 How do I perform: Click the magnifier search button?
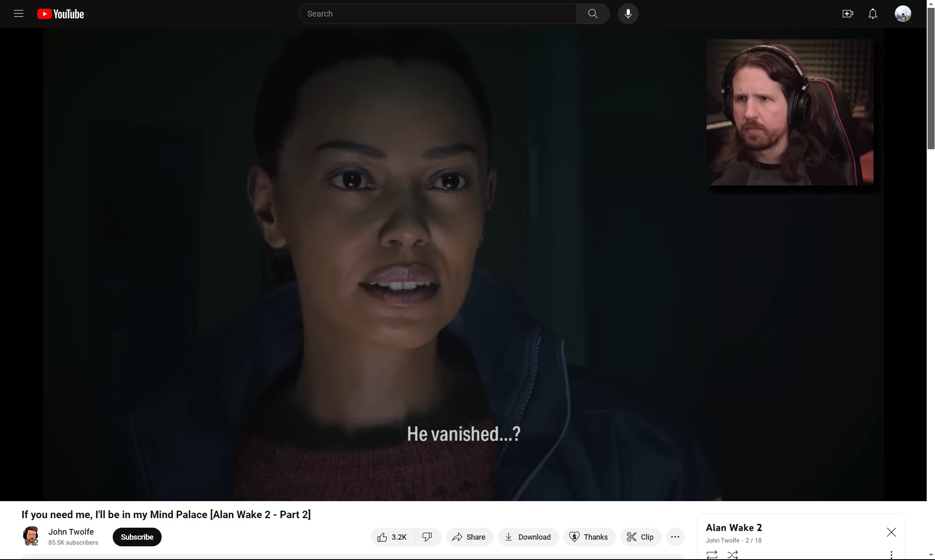593,14
